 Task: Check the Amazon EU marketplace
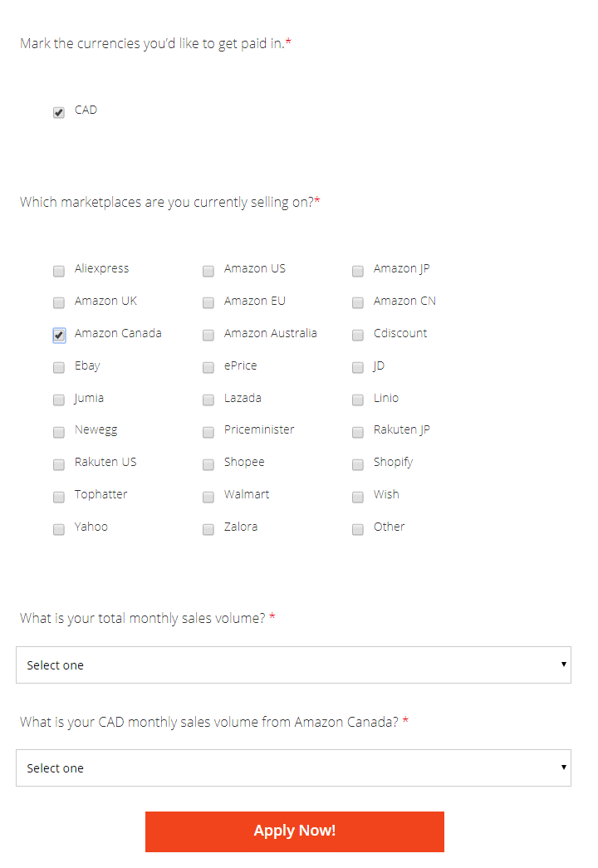tap(208, 302)
